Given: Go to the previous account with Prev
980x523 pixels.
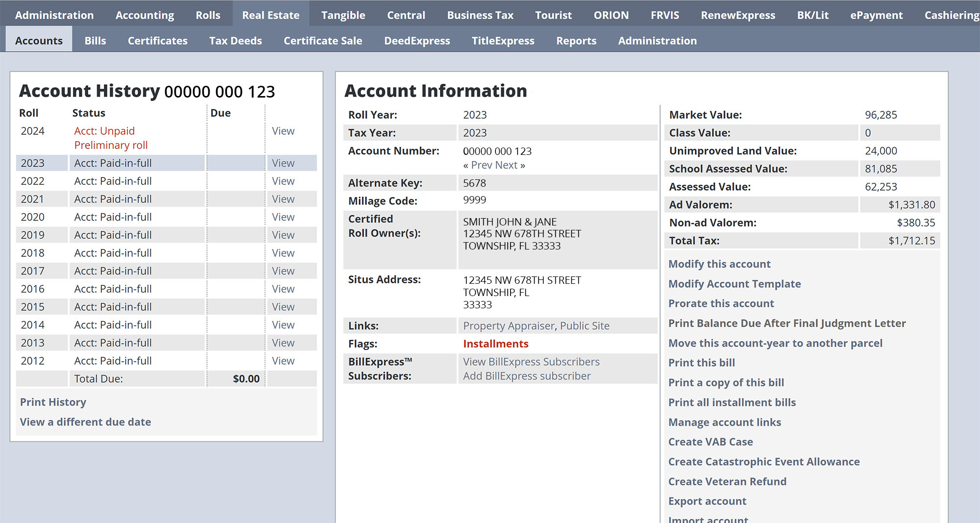Looking at the screenshot, I should click(x=481, y=165).
